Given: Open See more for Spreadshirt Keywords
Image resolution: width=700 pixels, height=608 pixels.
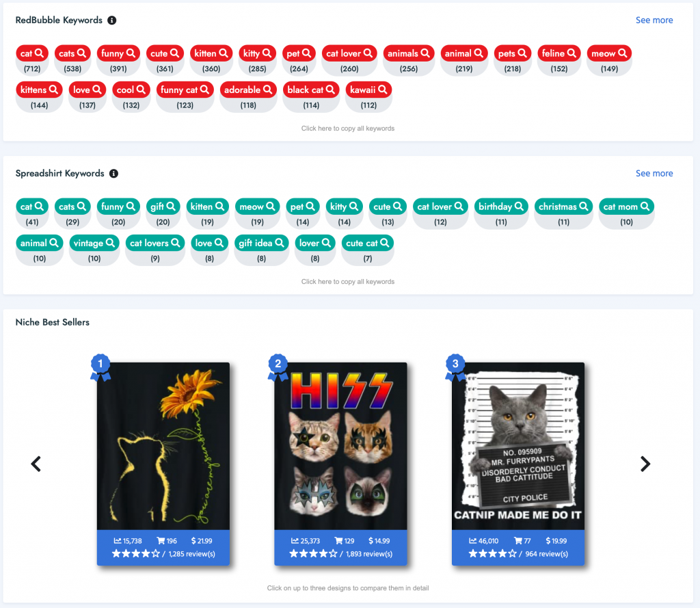Looking at the screenshot, I should point(654,173).
